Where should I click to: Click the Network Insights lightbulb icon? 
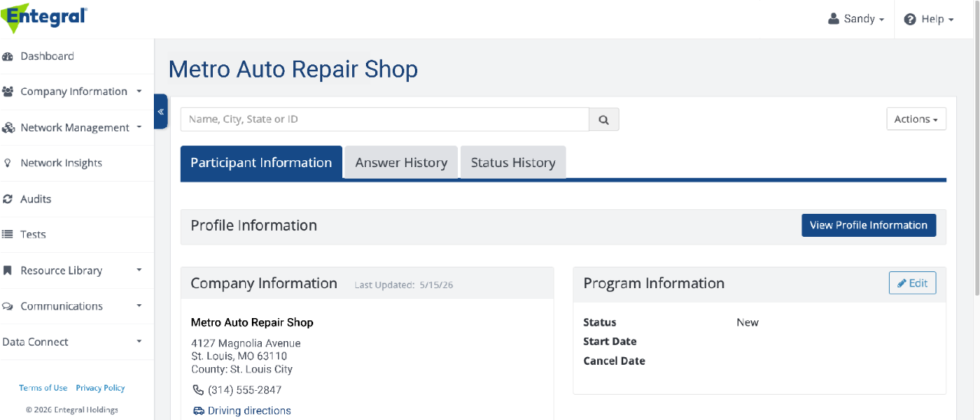[8, 163]
